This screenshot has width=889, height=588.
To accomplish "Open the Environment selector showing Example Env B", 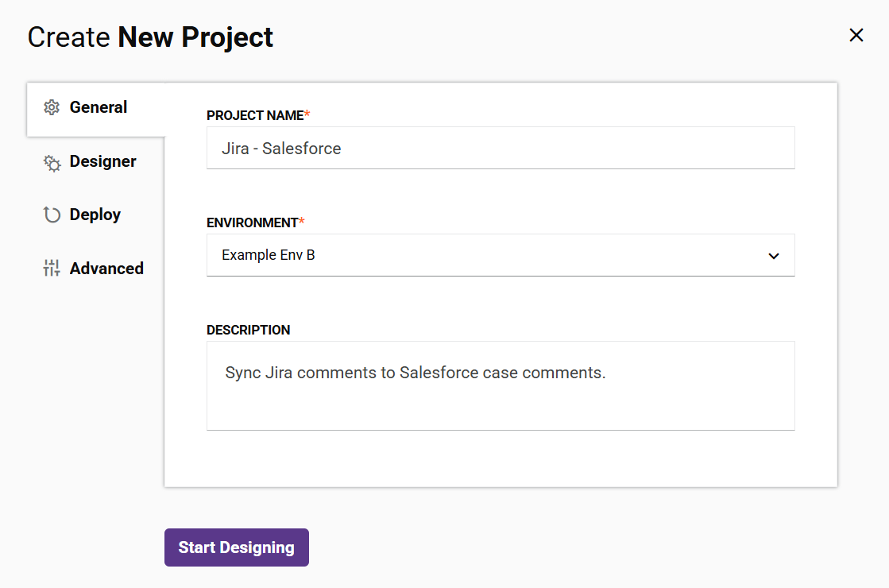I will pyautogui.click(x=501, y=255).
